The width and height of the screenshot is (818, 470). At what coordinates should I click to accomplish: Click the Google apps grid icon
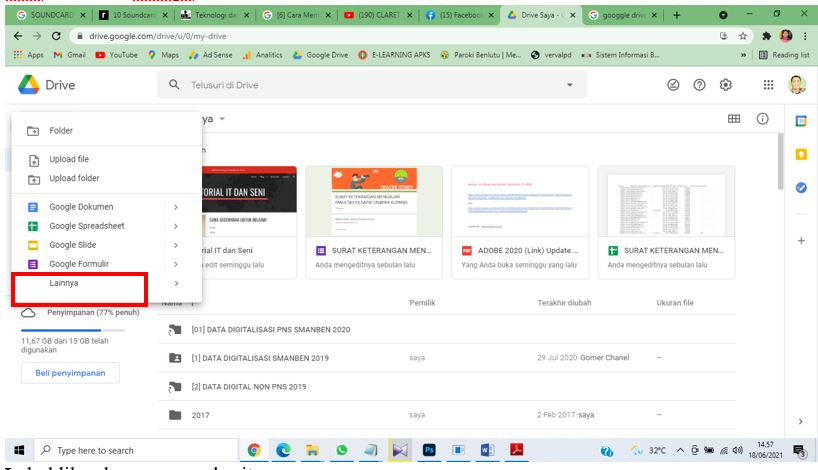768,86
